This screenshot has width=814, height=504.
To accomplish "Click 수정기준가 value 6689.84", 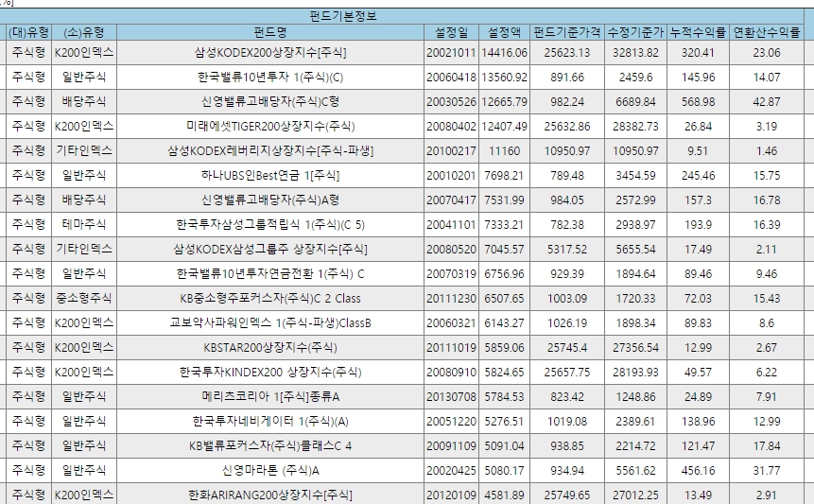I will tap(635, 102).
